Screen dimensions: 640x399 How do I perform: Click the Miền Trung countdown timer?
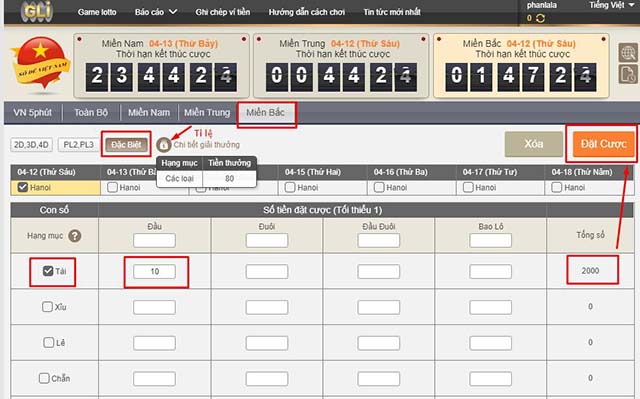click(x=341, y=77)
